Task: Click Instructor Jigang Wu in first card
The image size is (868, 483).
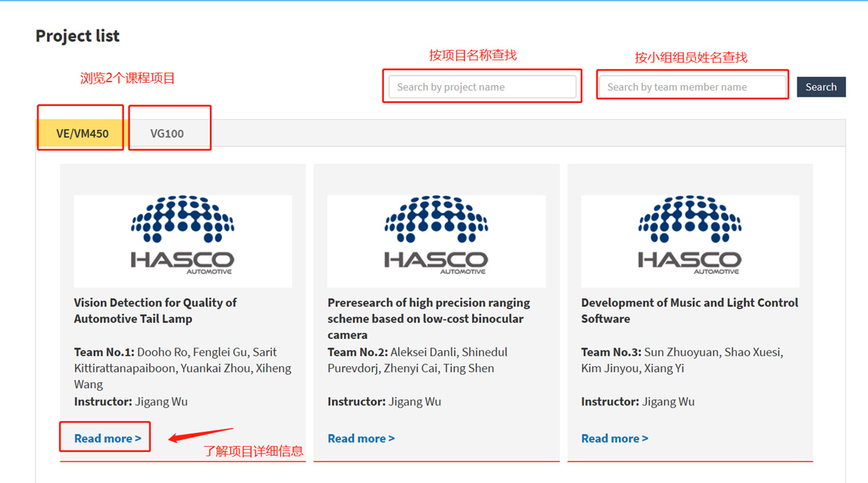Action: point(131,402)
